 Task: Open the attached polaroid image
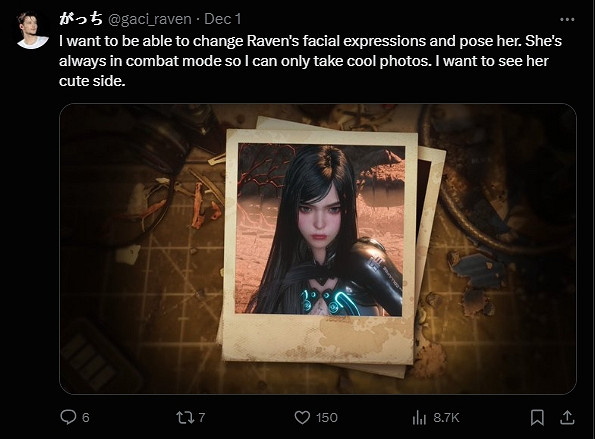tap(318, 249)
